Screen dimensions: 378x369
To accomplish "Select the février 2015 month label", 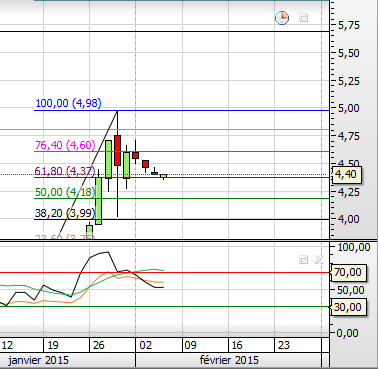I will pyautogui.click(x=229, y=360).
